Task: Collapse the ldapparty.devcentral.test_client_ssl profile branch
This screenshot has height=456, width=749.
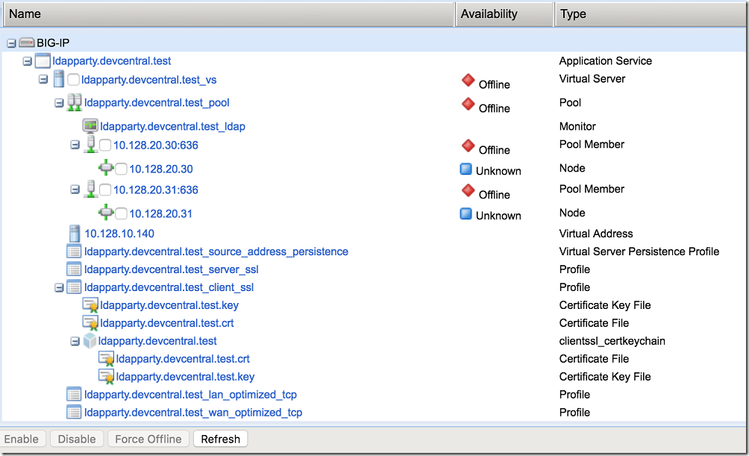Action: click(x=59, y=287)
